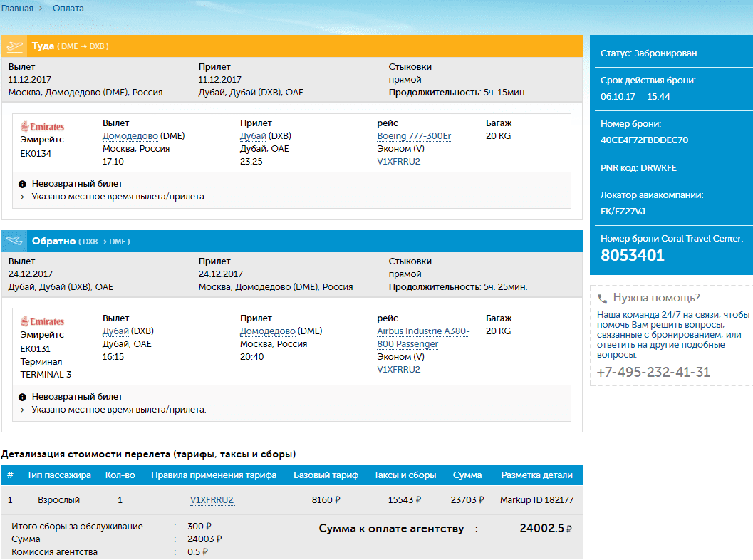Click the Emirates logo on flight EK0131
Screen dimensions: 753x560
[42, 321]
